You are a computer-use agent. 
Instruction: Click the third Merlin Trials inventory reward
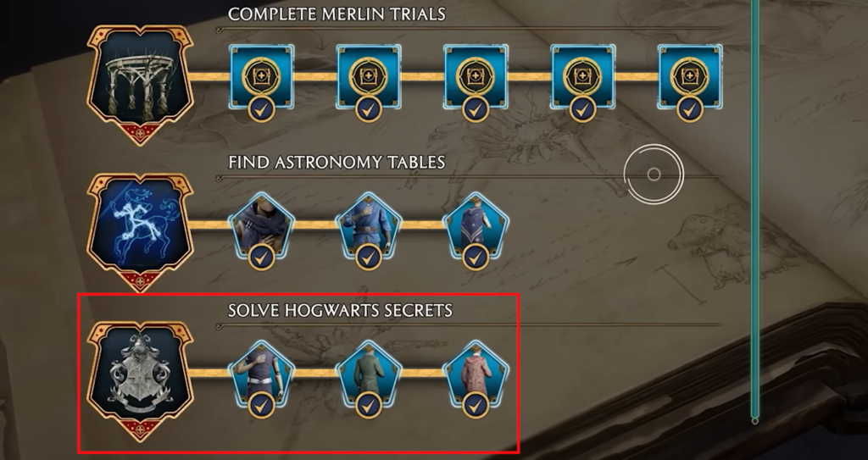[x=476, y=76]
